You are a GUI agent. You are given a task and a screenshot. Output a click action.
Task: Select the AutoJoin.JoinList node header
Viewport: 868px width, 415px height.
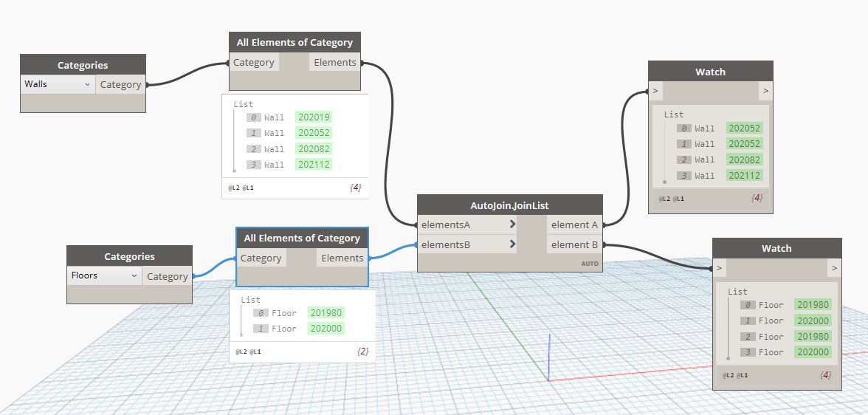tap(509, 205)
